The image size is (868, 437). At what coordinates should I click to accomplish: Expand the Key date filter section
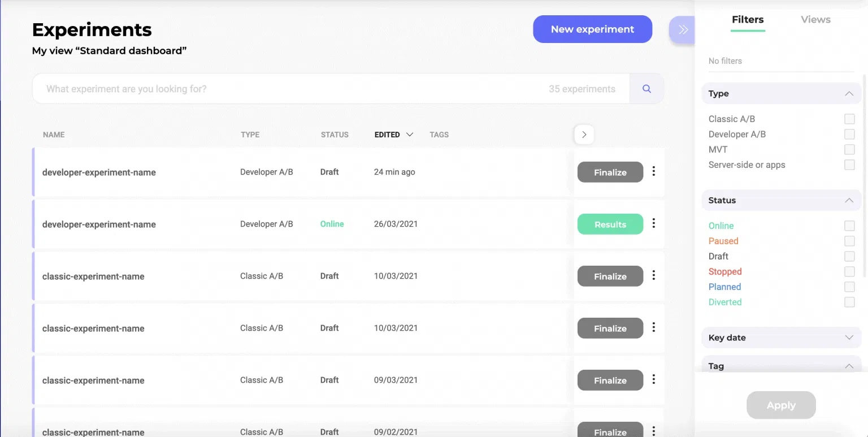click(849, 338)
